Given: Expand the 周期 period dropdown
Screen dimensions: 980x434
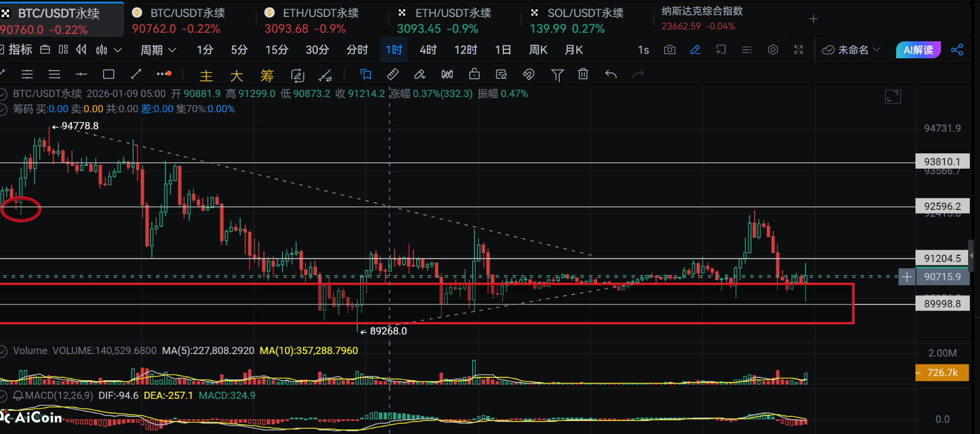Looking at the screenshot, I should [158, 50].
